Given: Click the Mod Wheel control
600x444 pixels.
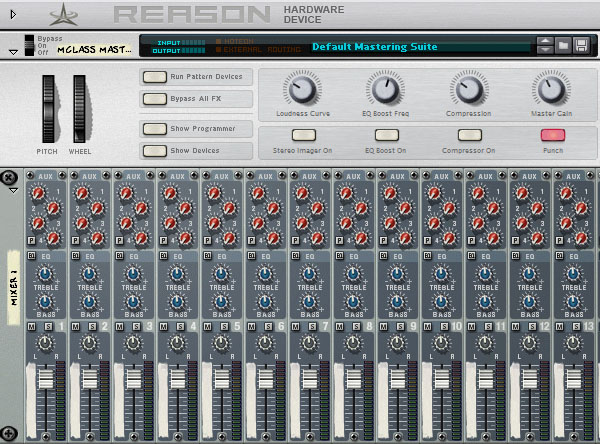Looking at the screenshot, I should 80,109.
